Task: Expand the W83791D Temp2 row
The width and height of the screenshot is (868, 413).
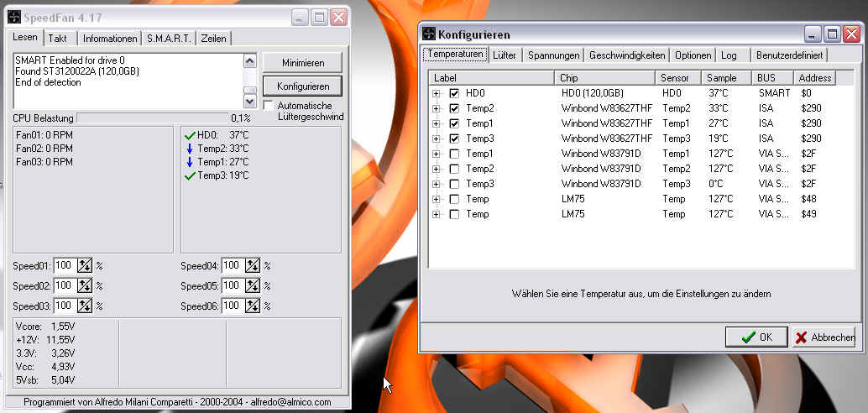Action: 437,168
